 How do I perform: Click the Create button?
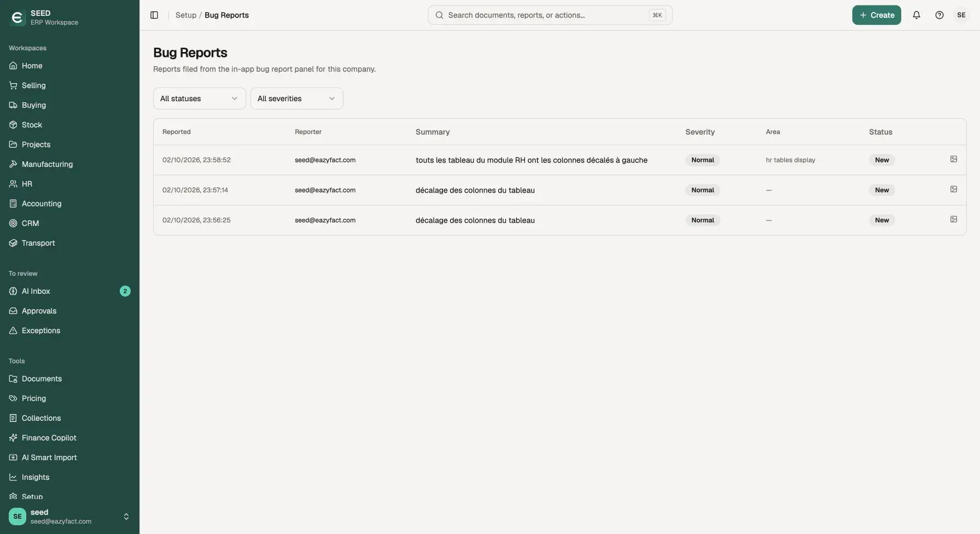coord(877,15)
